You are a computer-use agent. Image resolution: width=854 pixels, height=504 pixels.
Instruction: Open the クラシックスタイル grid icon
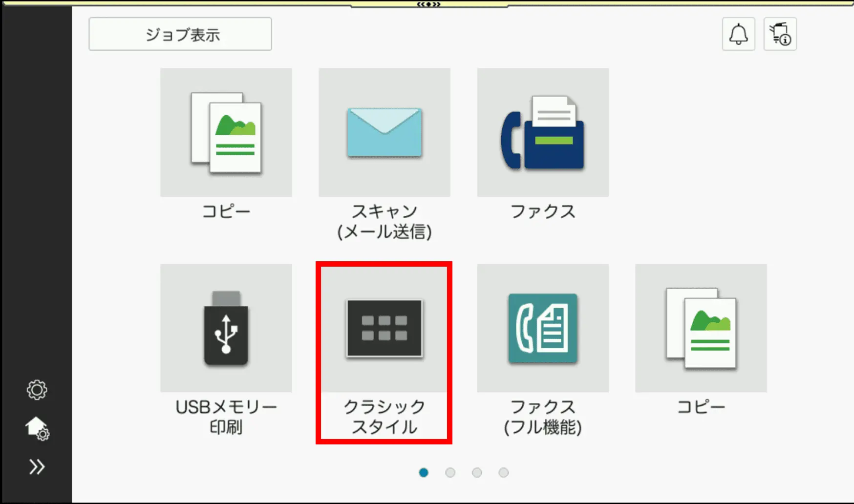(x=384, y=328)
